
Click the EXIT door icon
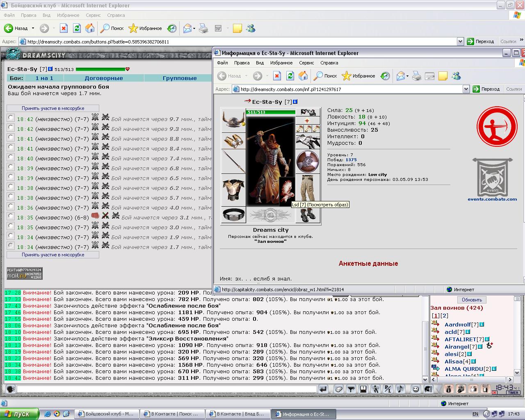click(486, 388)
